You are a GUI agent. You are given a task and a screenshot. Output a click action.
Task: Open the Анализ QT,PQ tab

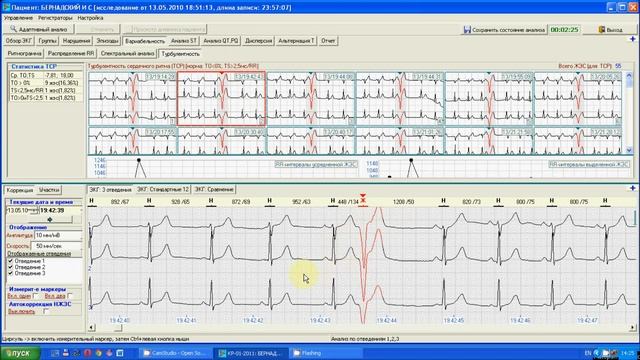coord(221,41)
